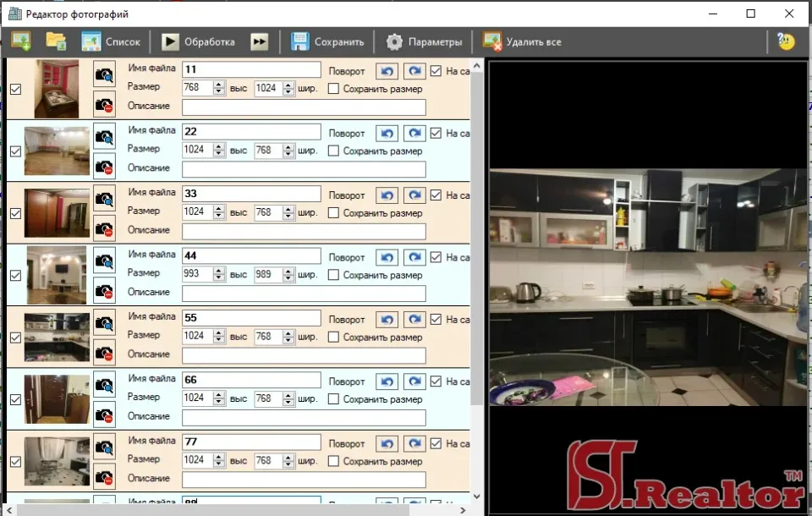Click height stepper for photo 11 (768)
Screen dimensions: 812x516
219,88
